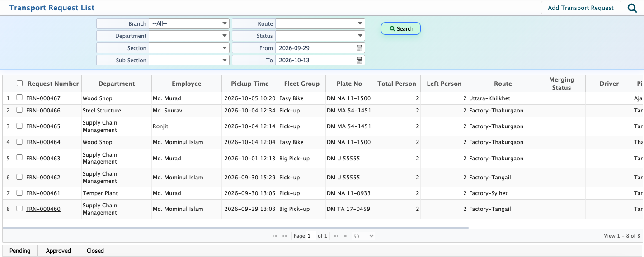Open the Route filter dropdown

[320, 23]
